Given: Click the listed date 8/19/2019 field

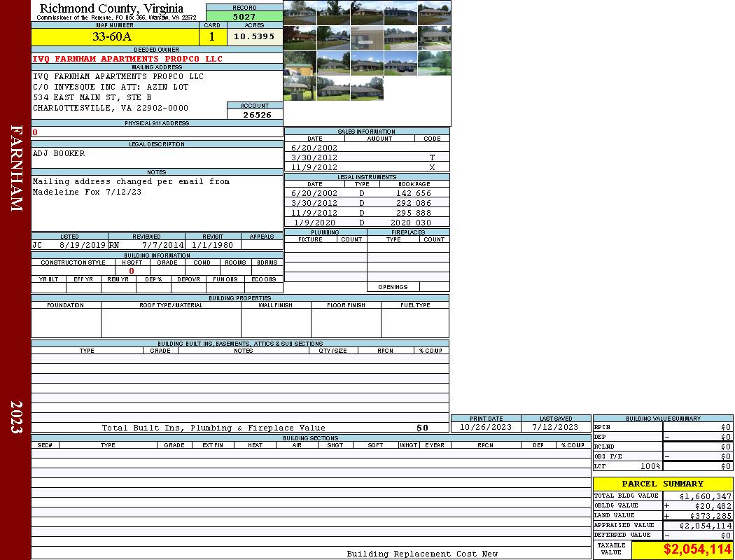Looking at the screenshot, I should (x=83, y=245).
